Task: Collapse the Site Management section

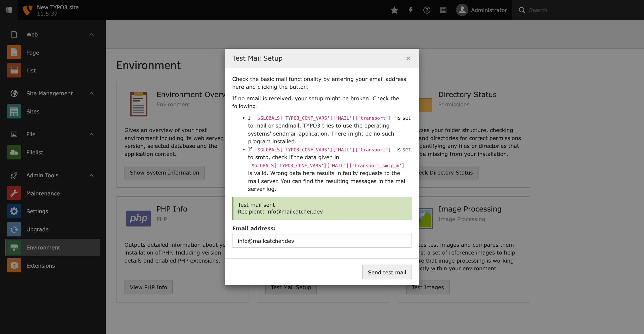Action: pyautogui.click(x=92, y=93)
